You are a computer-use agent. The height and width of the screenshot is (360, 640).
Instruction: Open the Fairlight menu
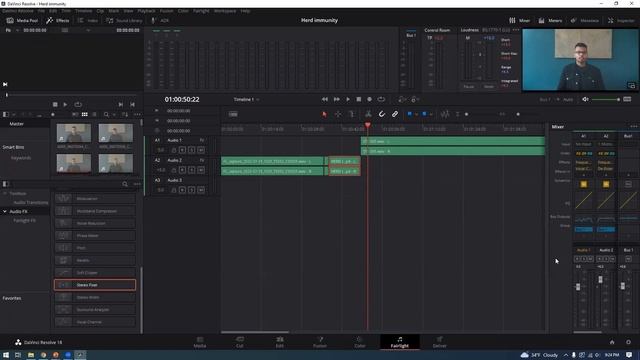pos(201,11)
